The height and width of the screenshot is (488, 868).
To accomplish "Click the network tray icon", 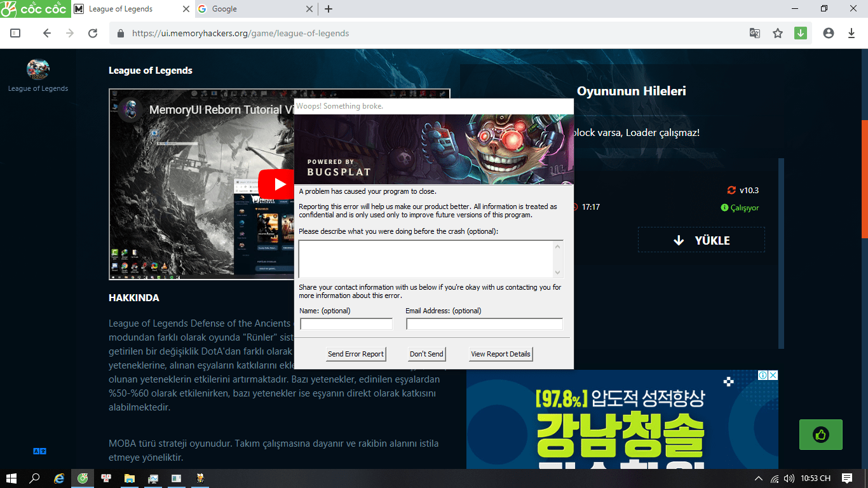I will point(775,478).
